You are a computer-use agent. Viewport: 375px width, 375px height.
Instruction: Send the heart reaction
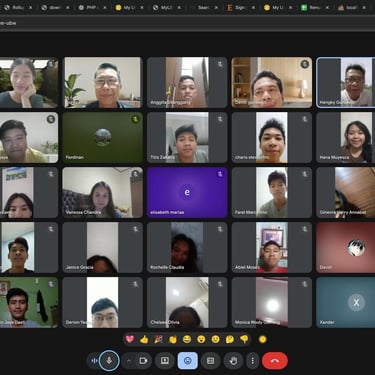point(130,339)
